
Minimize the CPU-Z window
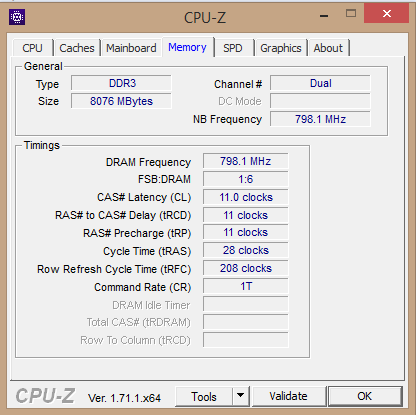click(324, 15)
